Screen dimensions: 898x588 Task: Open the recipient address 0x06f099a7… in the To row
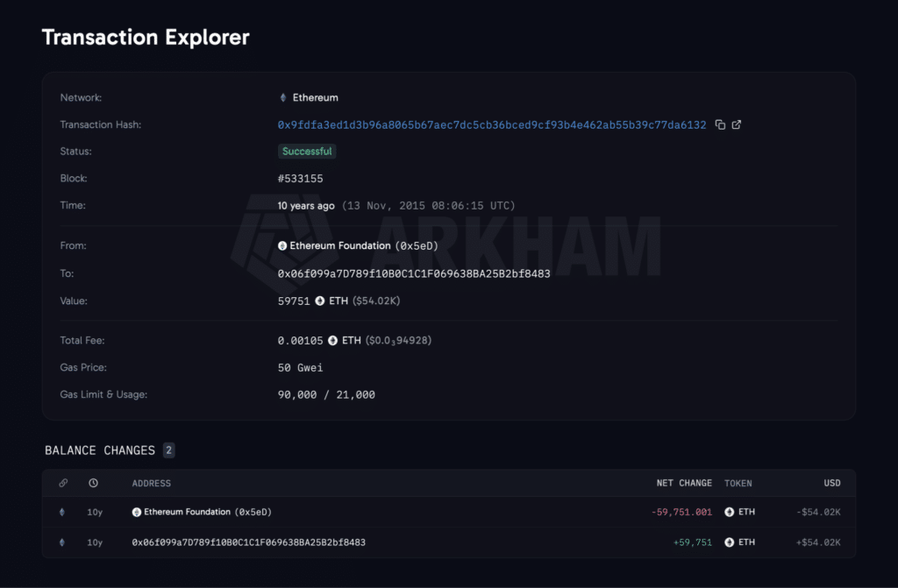(x=414, y=273)
